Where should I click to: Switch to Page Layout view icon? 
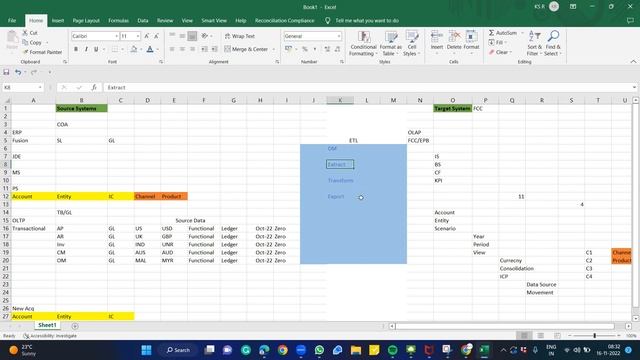click(540, 336)
